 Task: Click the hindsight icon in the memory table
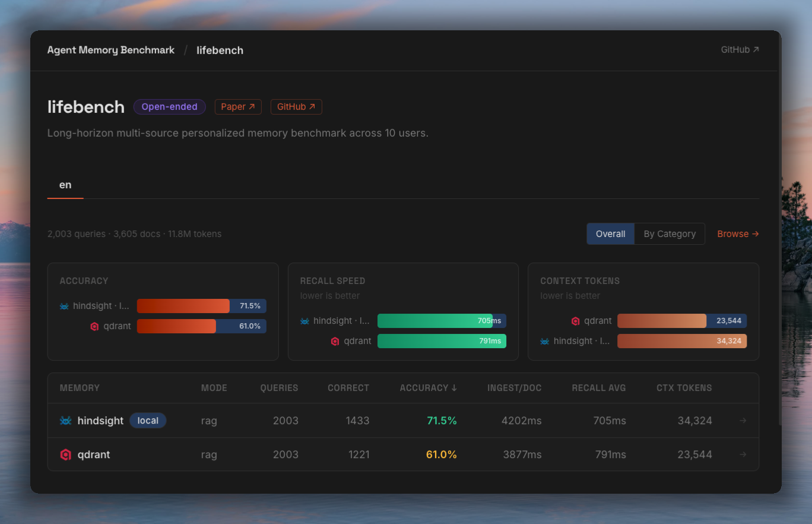pos(66,421)
